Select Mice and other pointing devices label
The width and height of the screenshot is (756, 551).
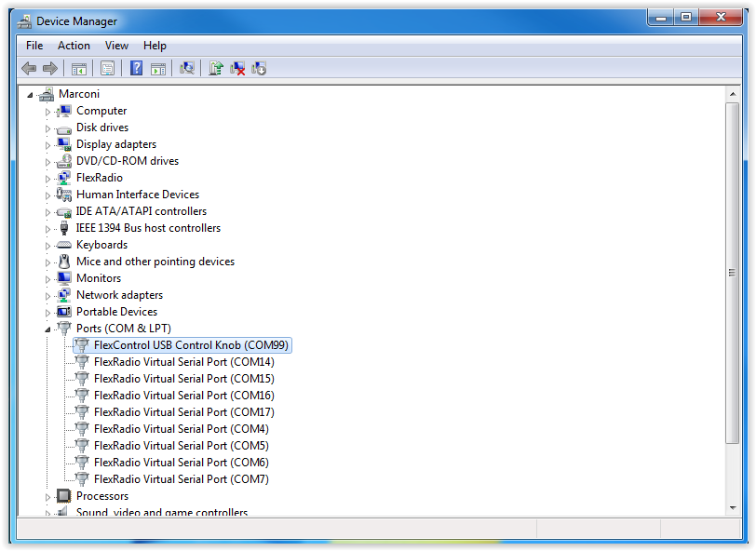pyautogui.click(x=155, y=262)
